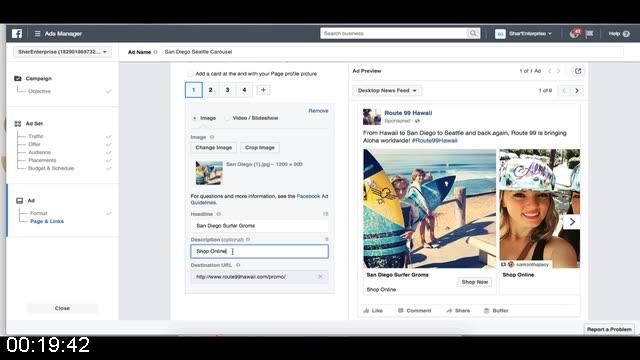Image resolution: width=640 pixels, height=360 pixels.
Task: Click the Crop Image button
Action: (x=260, y=147)
